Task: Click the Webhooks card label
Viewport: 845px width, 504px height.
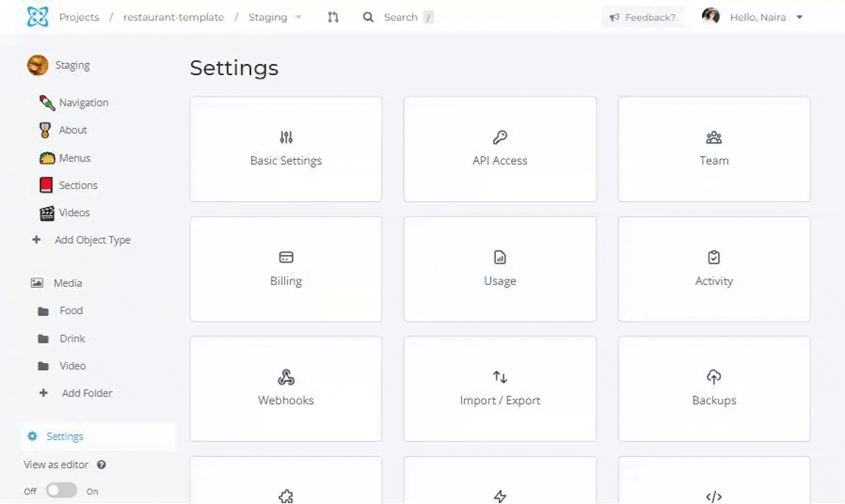Action: 286,400
